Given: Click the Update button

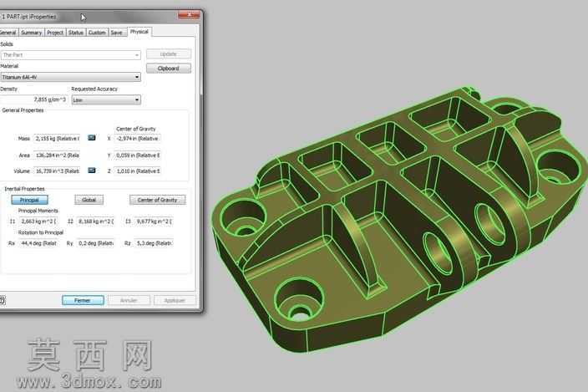Looking at the screenshot, I should [x=169, y=54].
